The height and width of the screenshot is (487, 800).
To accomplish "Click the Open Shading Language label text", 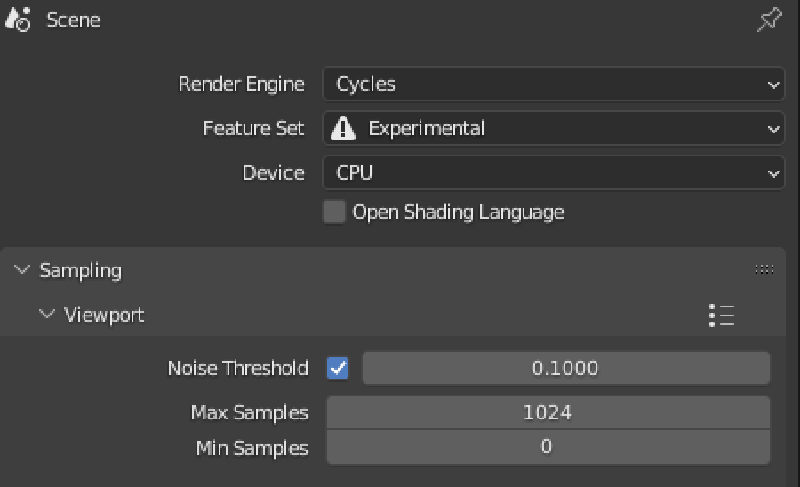I will click(458, 212).
